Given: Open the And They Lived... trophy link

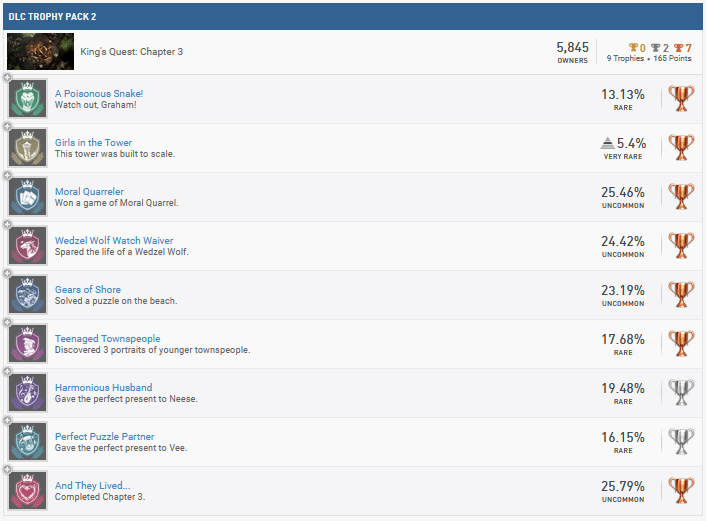Looking at the screenshot, I should point(92,486).
